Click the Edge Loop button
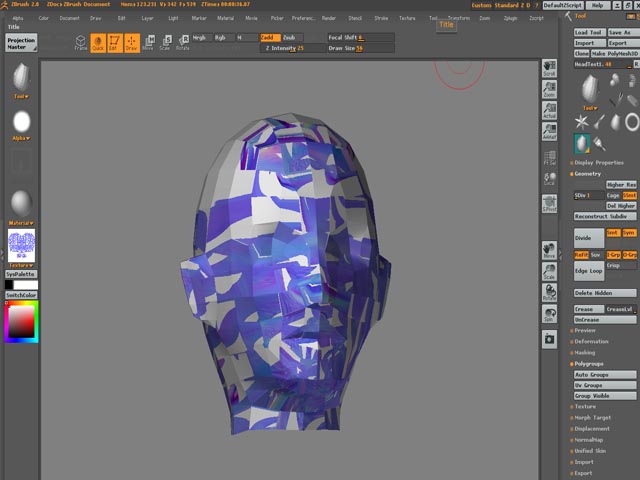Viewport: 640px width, 480px height. 589,271
